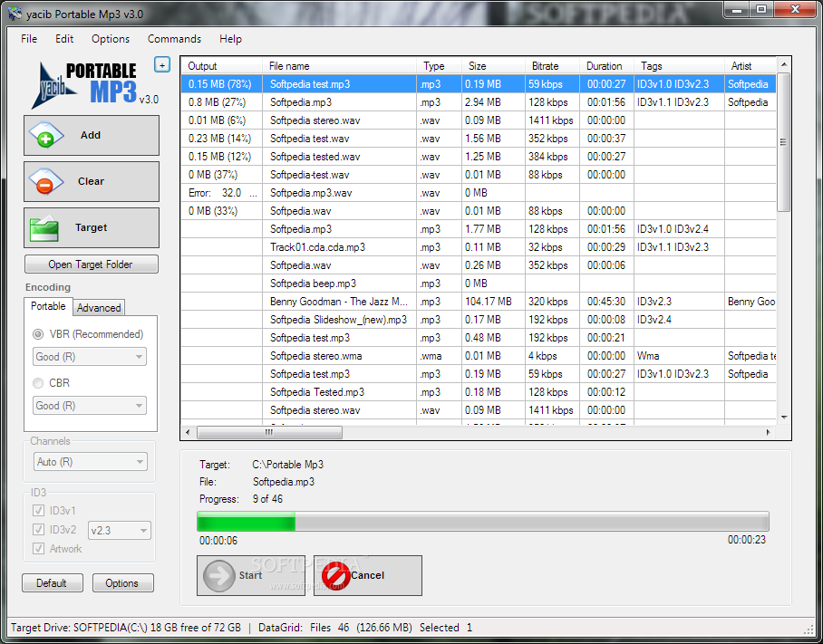This screenshot has width=823, height=644.
Task: Toggle the Artwork checkbox
Action: [x=38, y=549]
